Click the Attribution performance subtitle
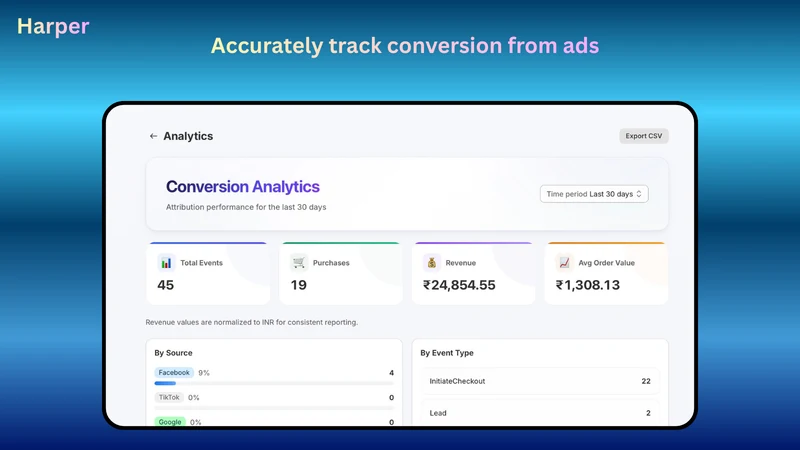The width and height of the screenshot is (800, 450). point(246,207)
